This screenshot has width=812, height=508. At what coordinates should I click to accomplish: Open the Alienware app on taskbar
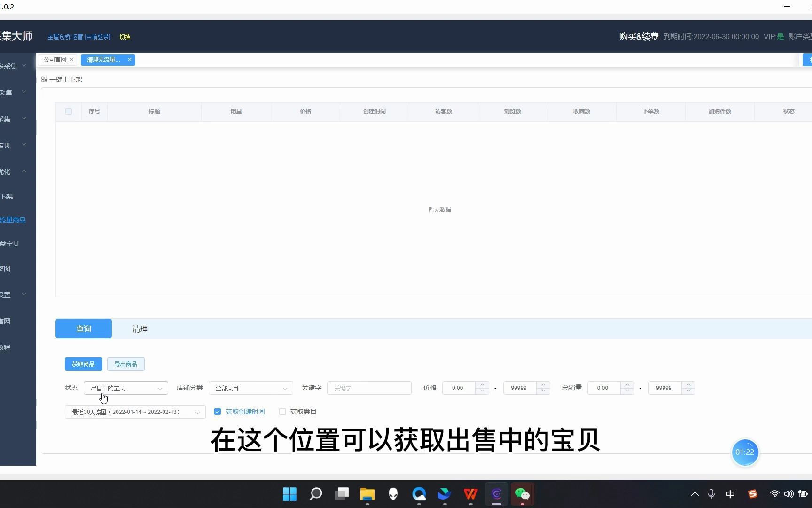393,494
